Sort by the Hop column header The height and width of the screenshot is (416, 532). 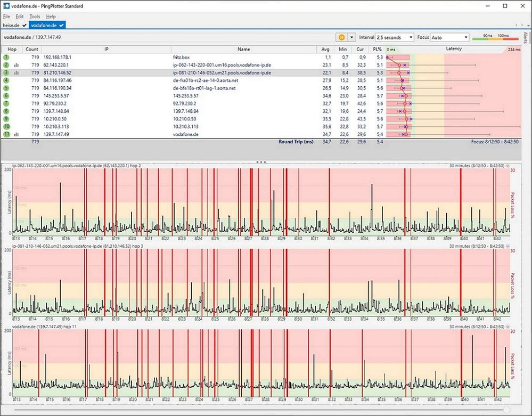12,49
